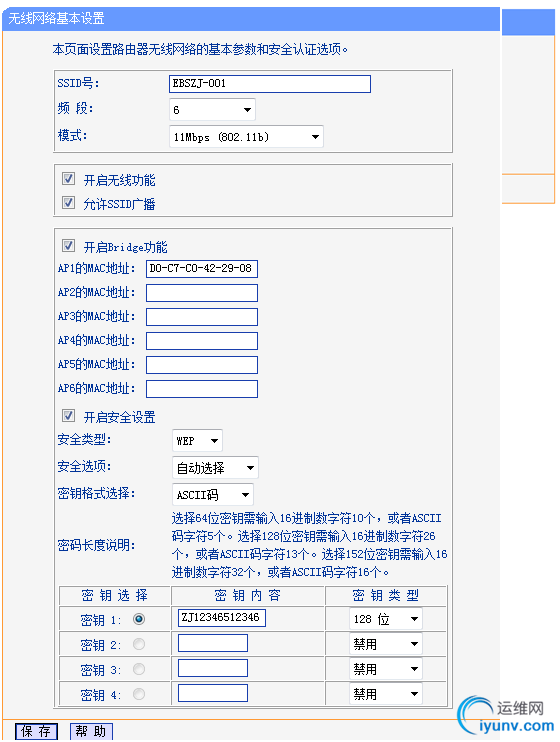Image resolution: width=560 pixels, height=742 pixels.
Task: Click the AP4的MAC地址 input field
Action: [x=202, y=341]
